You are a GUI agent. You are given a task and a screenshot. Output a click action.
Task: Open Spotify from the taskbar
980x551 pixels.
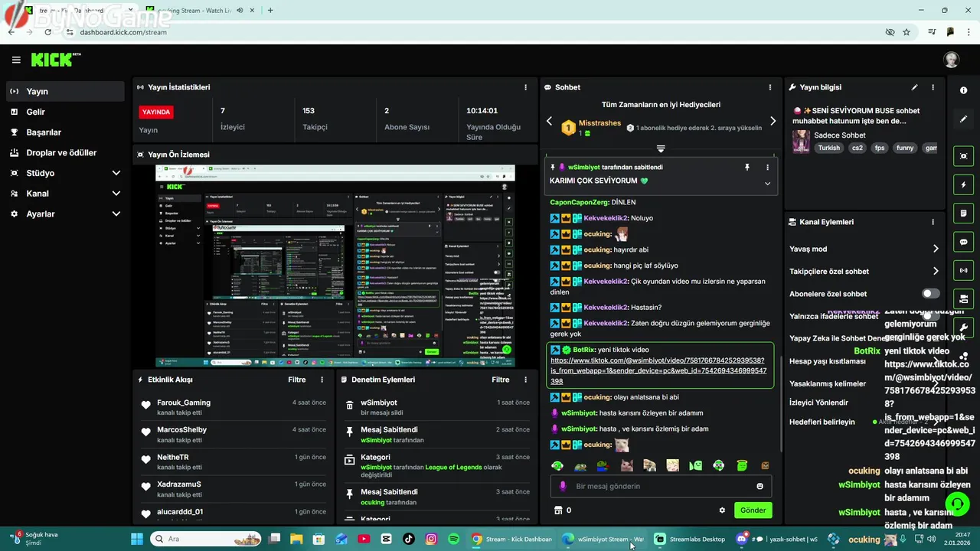[454, 539]
